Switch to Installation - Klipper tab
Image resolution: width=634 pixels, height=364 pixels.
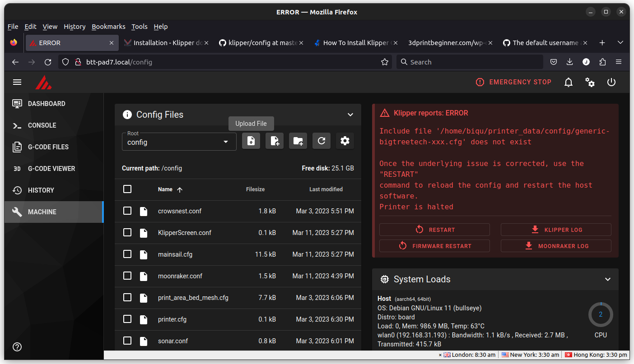pos(166,43)
